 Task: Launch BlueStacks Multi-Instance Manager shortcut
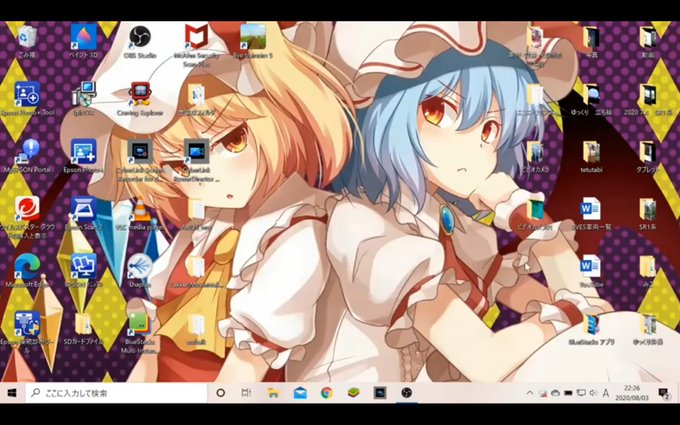pos(140,324)
